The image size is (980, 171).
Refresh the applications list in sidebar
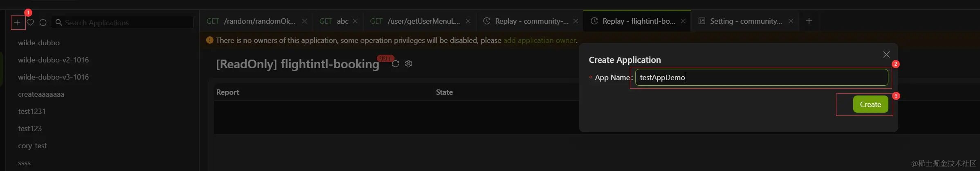(x=43, y=22)
